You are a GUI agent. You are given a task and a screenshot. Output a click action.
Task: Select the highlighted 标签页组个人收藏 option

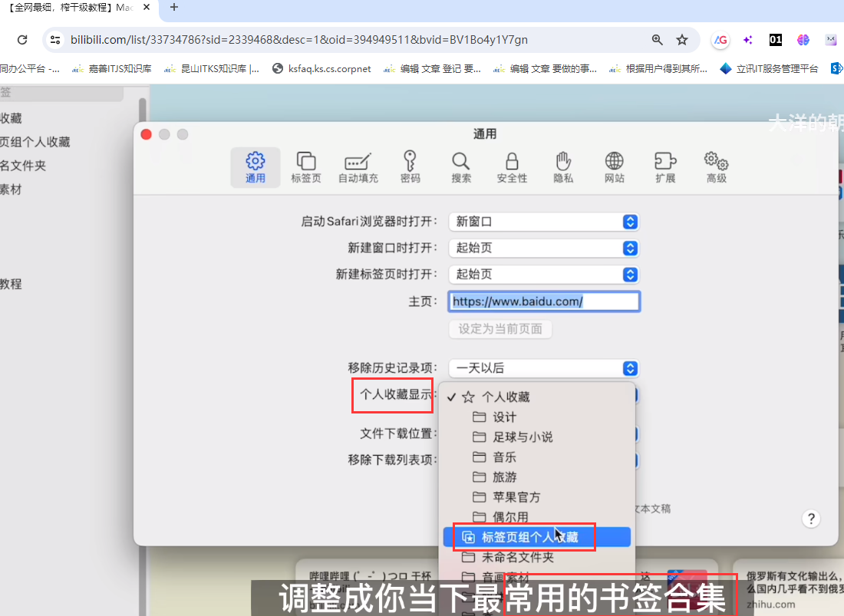pos(536,537)
